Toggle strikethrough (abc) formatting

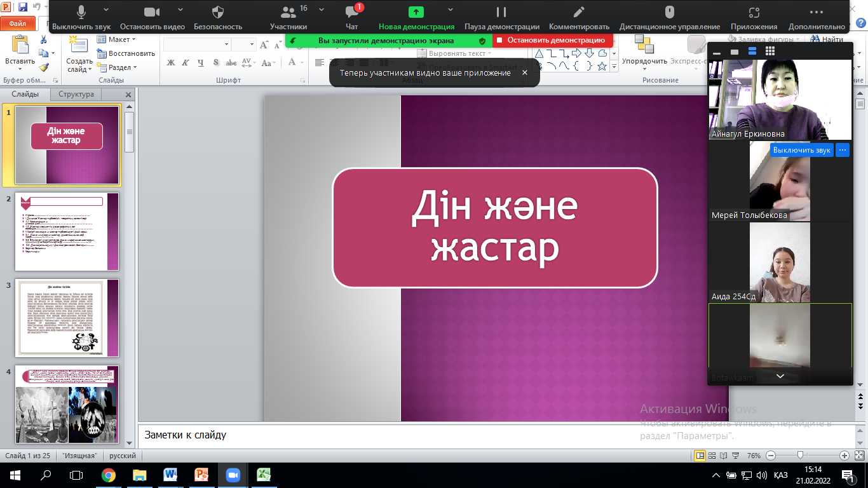point(231,62)
